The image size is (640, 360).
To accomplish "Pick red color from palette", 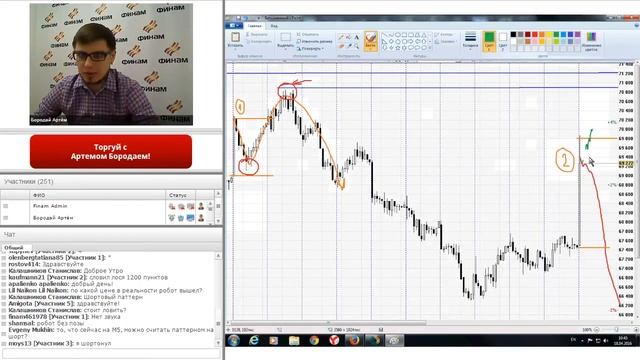I will point(535,35).
